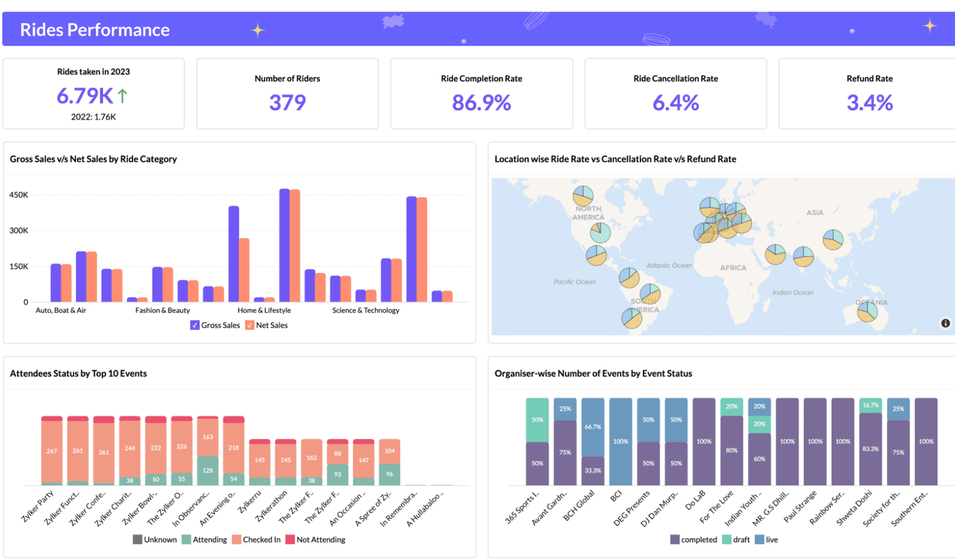Image resolution: width=955 pixels, height=560 pixels.
Task: Select the southernmost South America pie marker
Action: [632, 317]
